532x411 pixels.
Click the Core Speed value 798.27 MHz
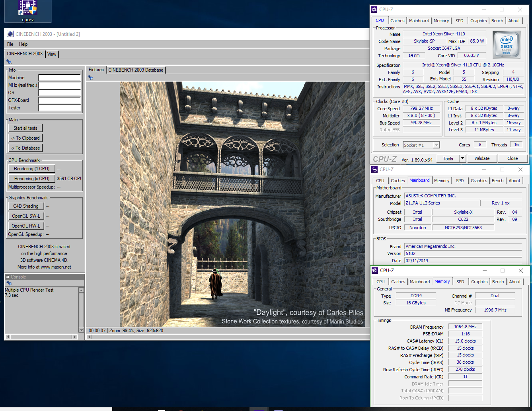point(421,108)
